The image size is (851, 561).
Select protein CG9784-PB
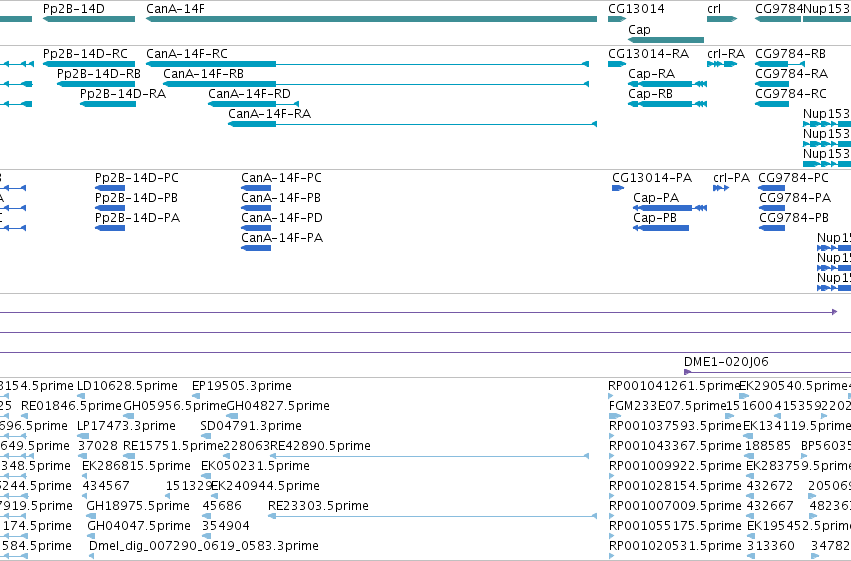772,228
